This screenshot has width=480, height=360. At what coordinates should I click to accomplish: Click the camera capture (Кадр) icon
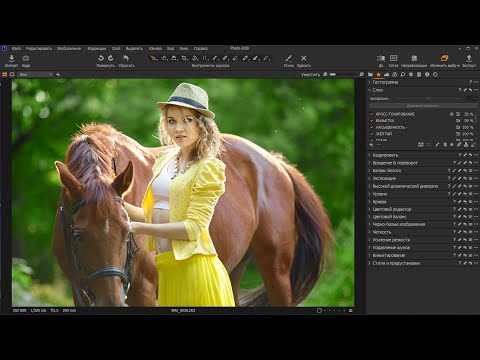pos(26,58)
